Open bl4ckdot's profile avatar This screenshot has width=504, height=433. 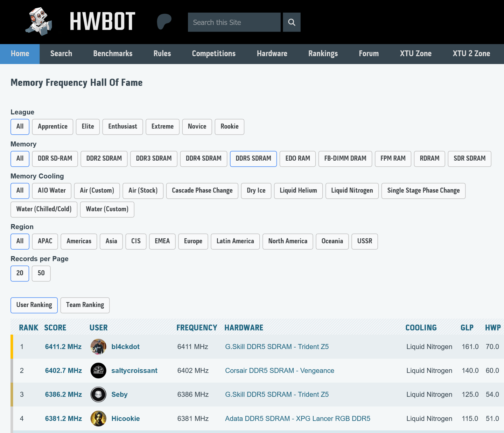pyautogui.click(x=98, y=347)
